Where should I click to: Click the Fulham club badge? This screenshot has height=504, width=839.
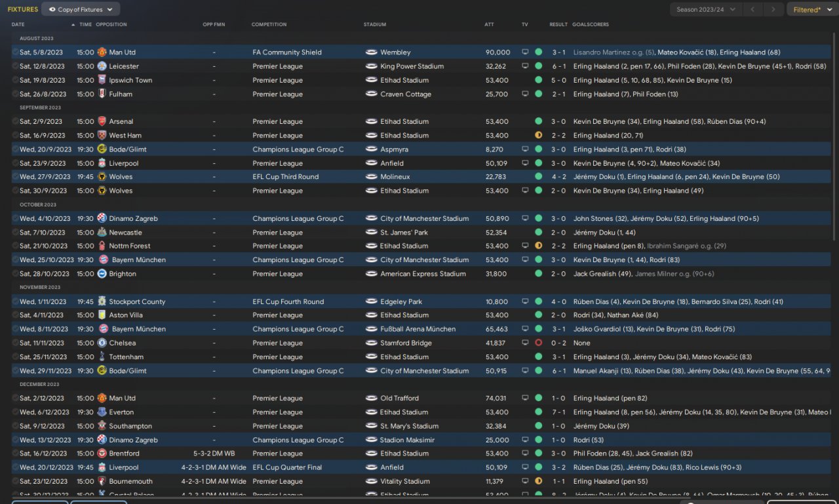coord(102,94)
